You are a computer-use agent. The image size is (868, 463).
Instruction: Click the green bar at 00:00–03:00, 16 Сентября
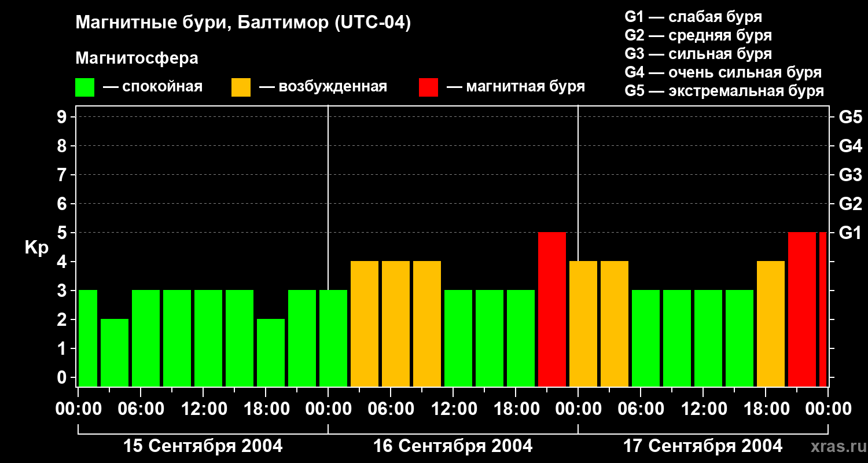pyautogui.click(x=333, y=339)
